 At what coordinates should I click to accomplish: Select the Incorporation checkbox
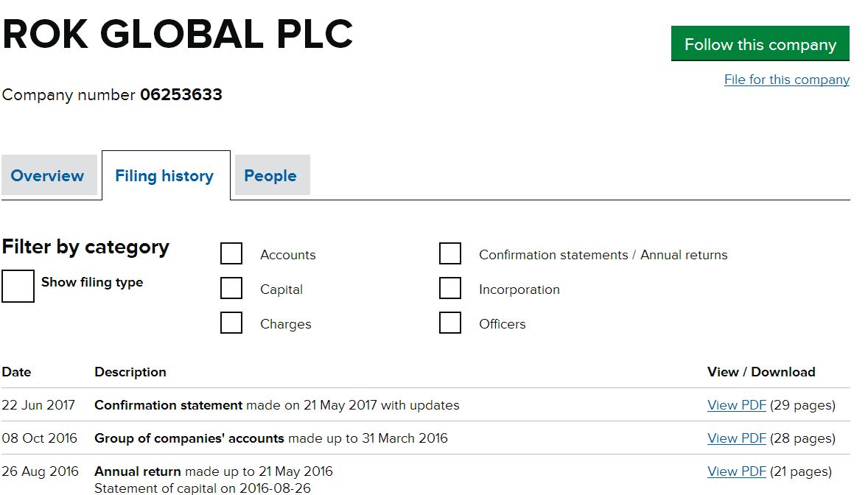pos(450,287)
